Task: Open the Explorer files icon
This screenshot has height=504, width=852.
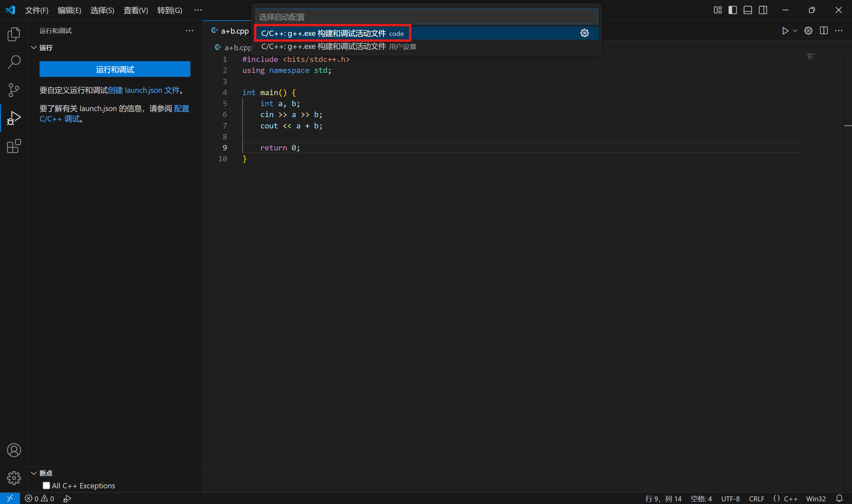Action: [x=14, y=34]
